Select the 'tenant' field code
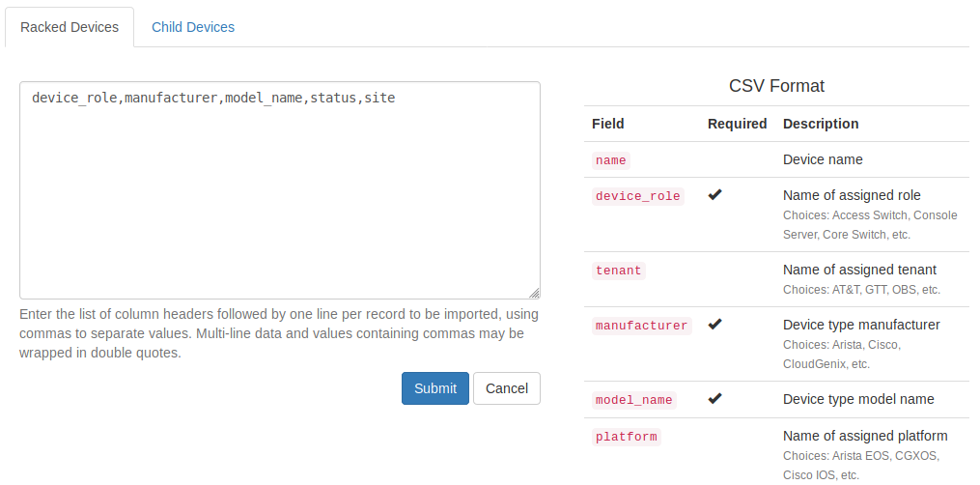The height and width of the screenshot is (485, 980). pyautogui.click(x=619, y=271)
